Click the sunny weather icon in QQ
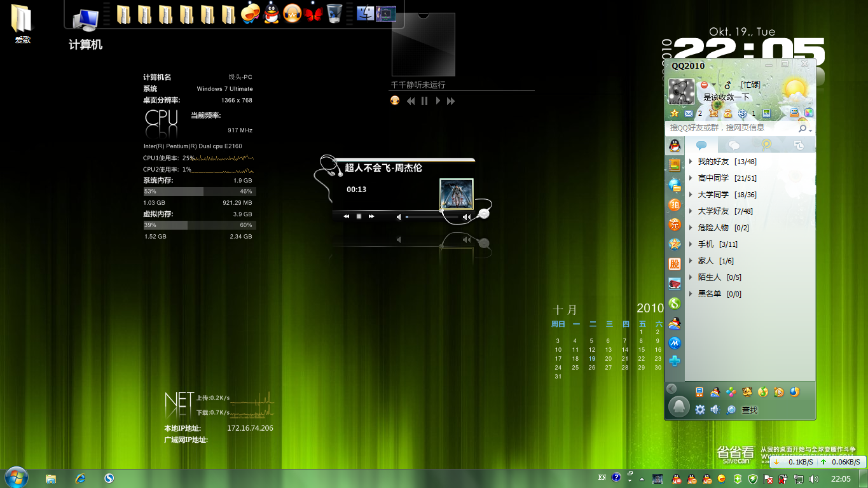Screen dimensions: 868x488 [795, 88]
